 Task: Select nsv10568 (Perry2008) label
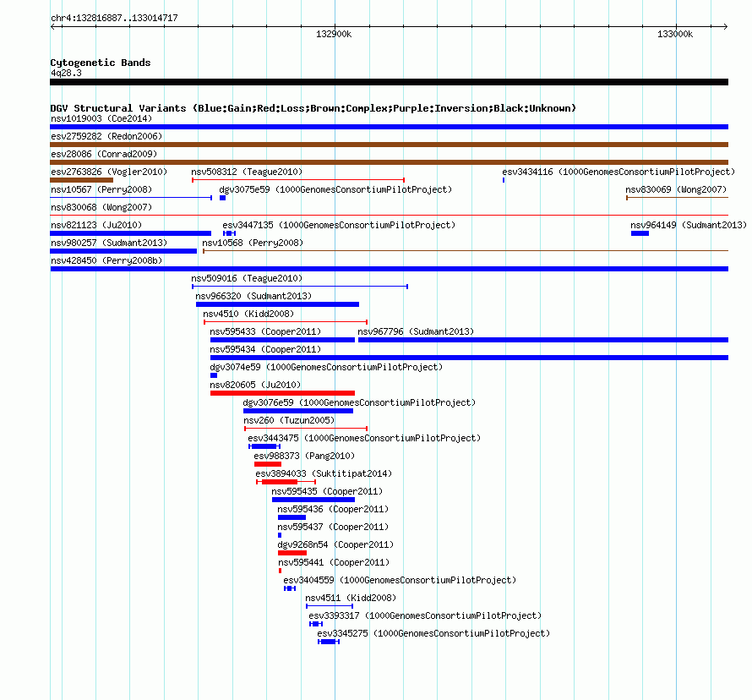coord(253,243)
